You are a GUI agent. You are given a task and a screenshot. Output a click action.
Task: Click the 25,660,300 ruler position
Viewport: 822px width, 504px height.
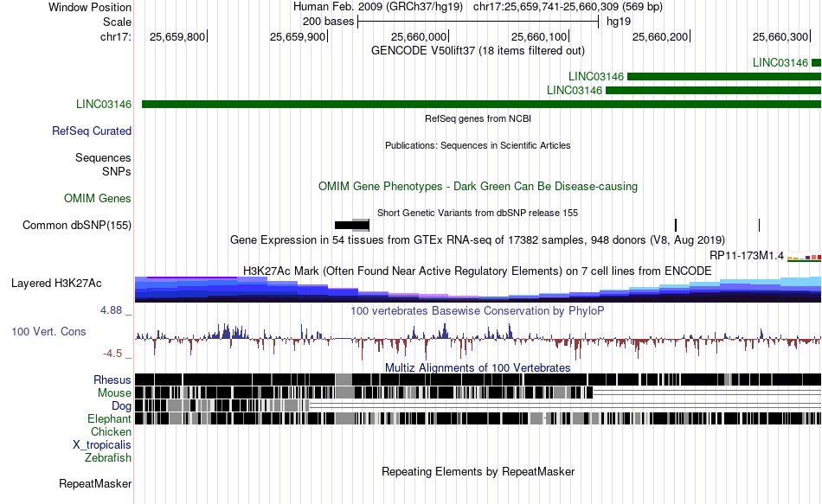pyautogui.click(x=780, y=36)
